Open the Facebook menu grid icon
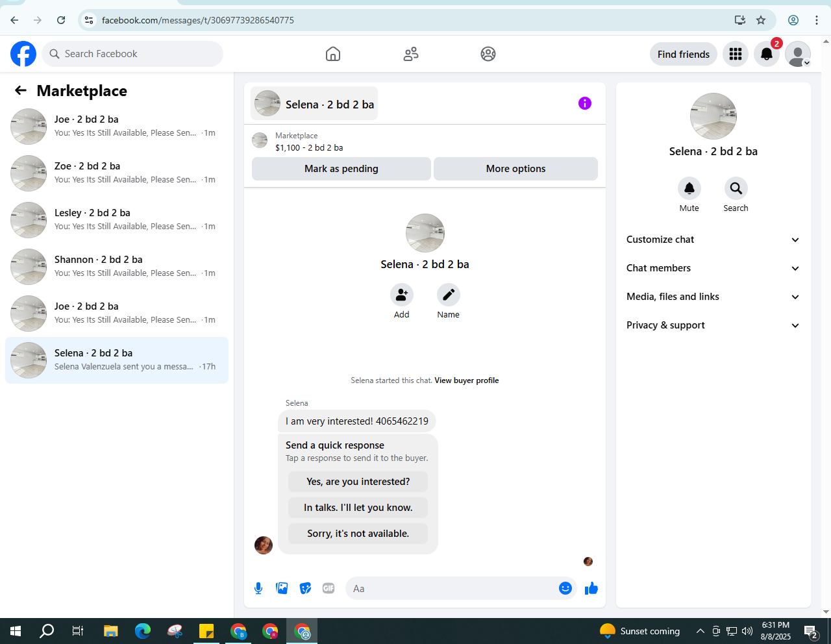 [x=736, y=54]
